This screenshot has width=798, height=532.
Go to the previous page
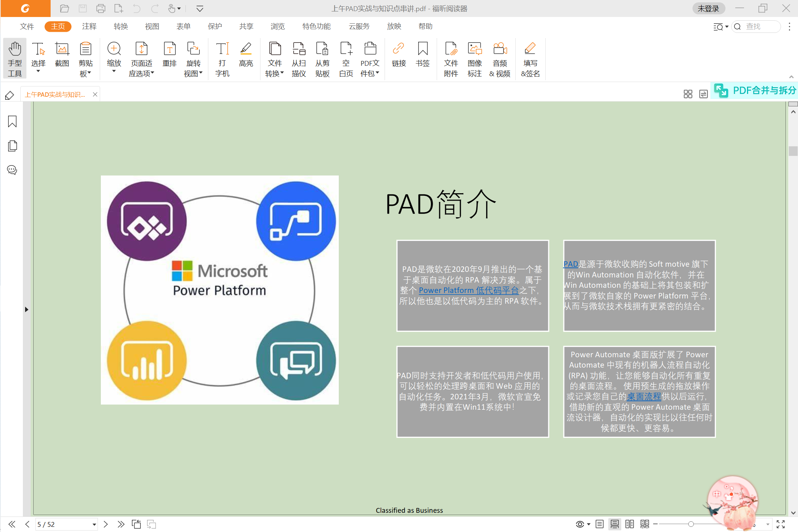coord(27,524)
